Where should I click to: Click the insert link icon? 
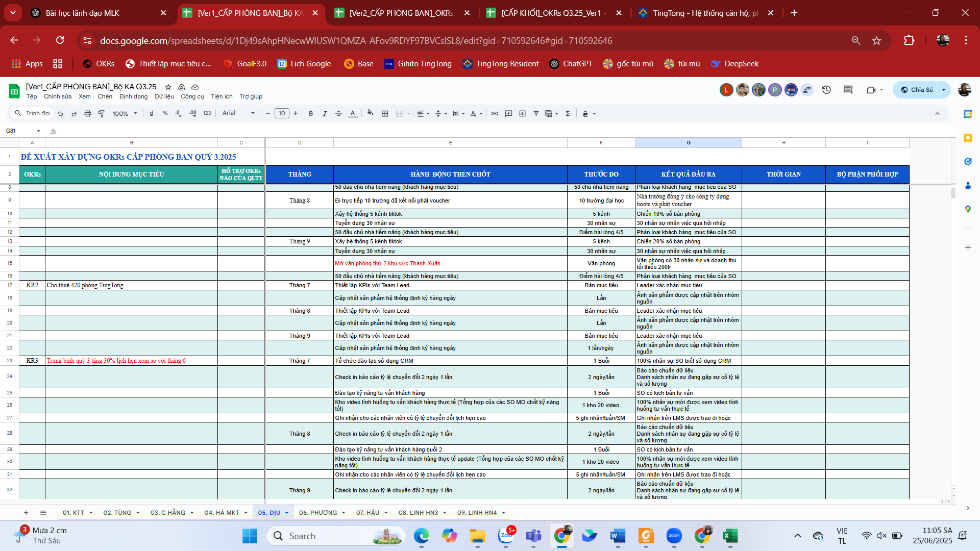(495, 113)
